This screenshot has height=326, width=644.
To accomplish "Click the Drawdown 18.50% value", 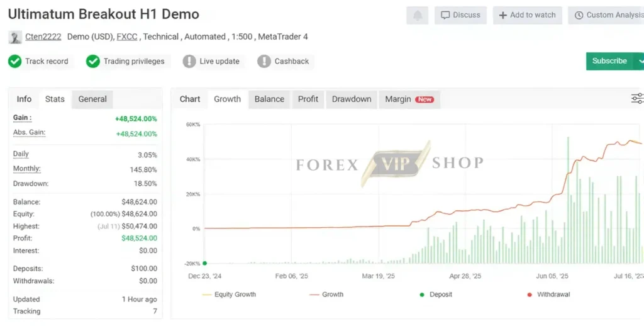I will [145, 184].
